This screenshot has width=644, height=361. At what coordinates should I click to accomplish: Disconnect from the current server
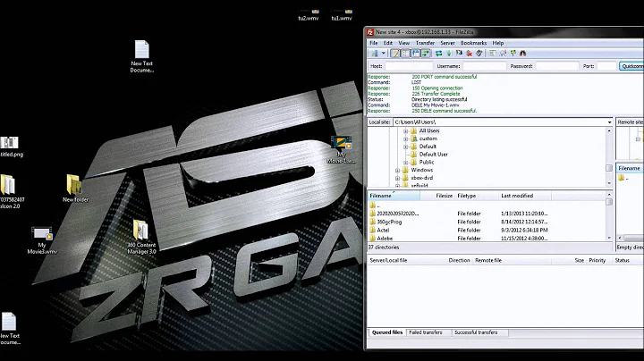coord(469,54)
